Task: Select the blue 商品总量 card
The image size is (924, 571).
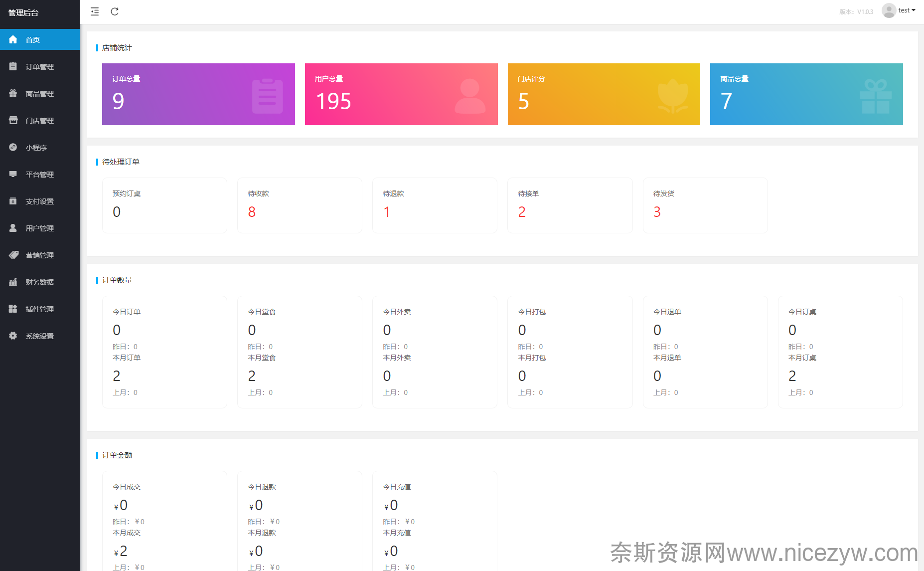Action: pos(806,94)
